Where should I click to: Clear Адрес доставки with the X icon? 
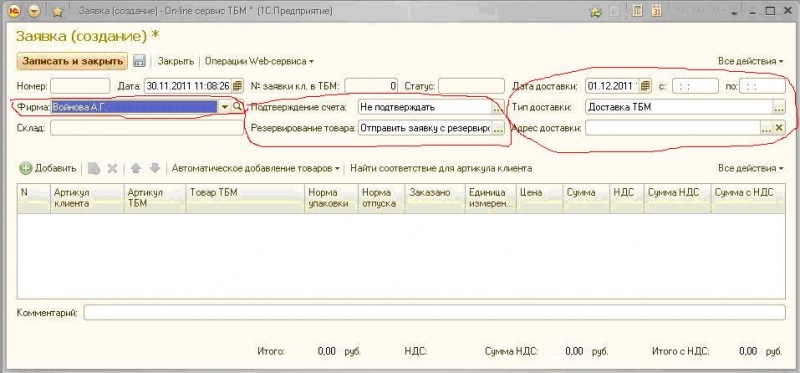coord(779,128)
